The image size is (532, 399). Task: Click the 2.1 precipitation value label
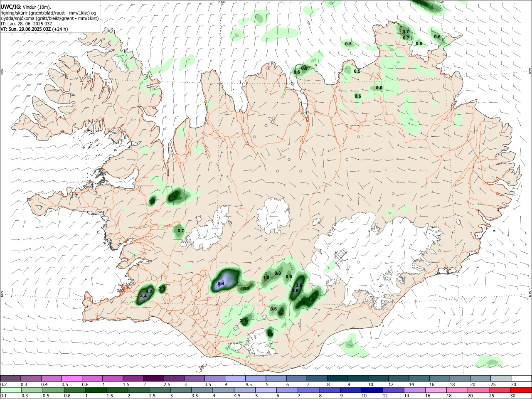tap(244, 321)
